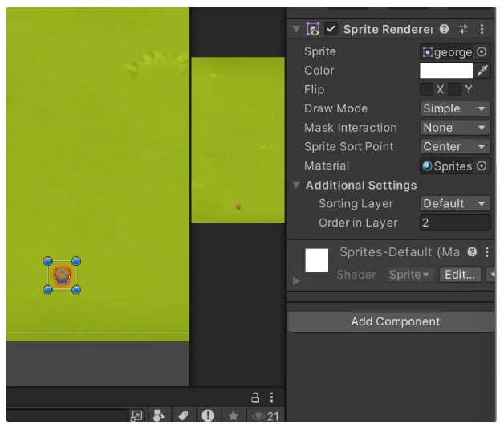Disable the Sprite Renderer checkbox

(331, 29)
